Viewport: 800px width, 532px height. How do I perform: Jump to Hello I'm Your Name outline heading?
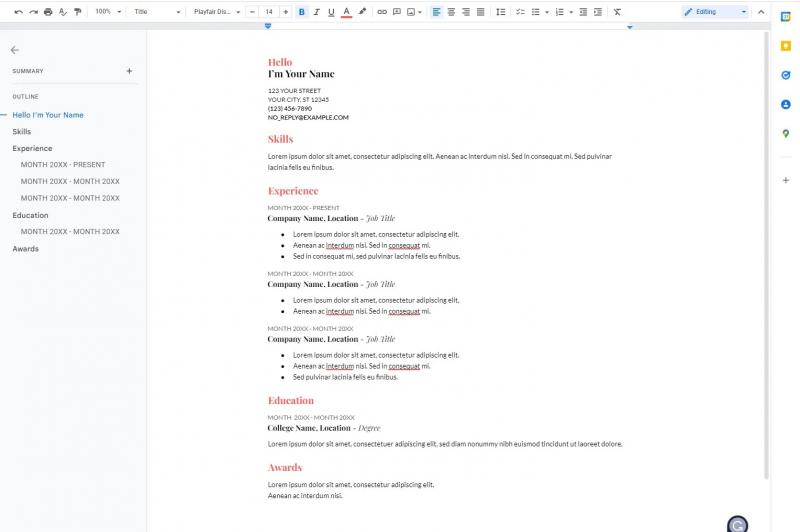click(48, 115)
